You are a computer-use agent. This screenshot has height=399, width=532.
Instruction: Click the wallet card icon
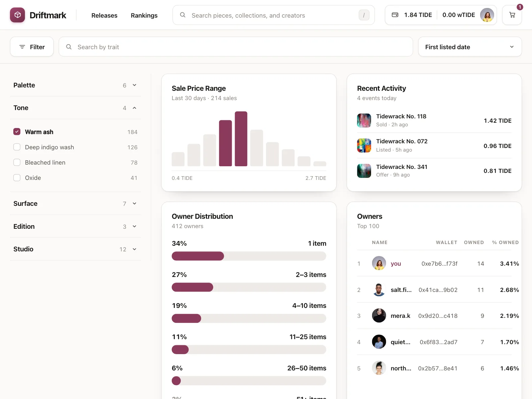coord(395,15)
